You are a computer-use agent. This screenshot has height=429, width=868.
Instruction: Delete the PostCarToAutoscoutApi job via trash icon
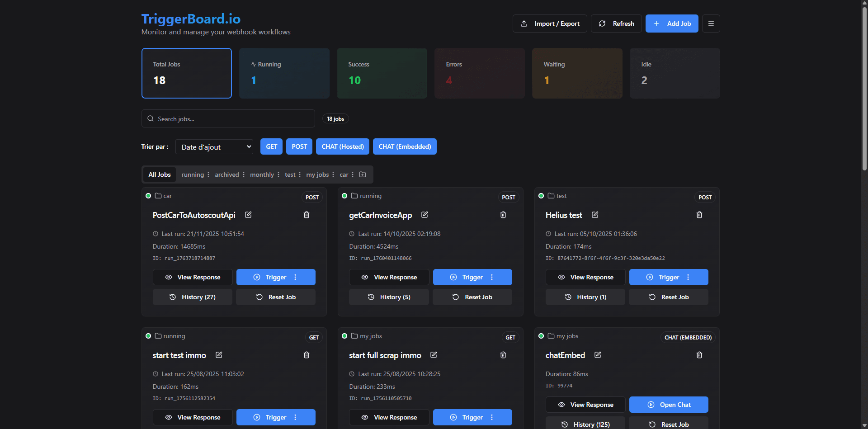[307, 215]
